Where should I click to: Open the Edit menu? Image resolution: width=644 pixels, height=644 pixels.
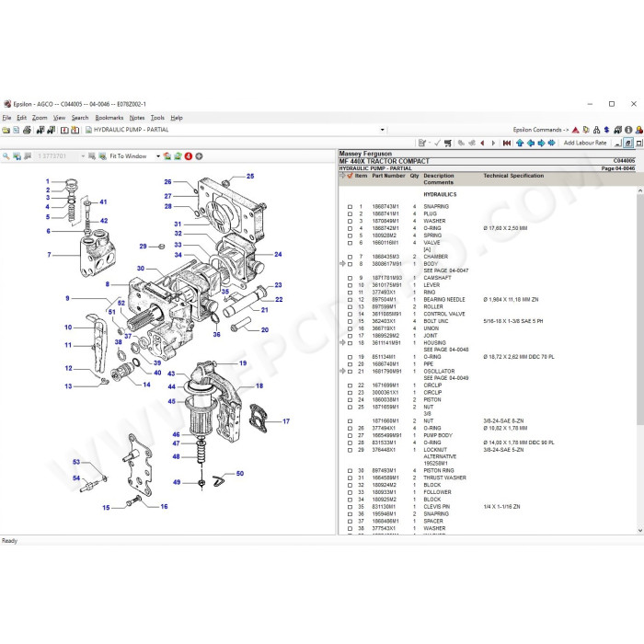[x=21, y=118]
